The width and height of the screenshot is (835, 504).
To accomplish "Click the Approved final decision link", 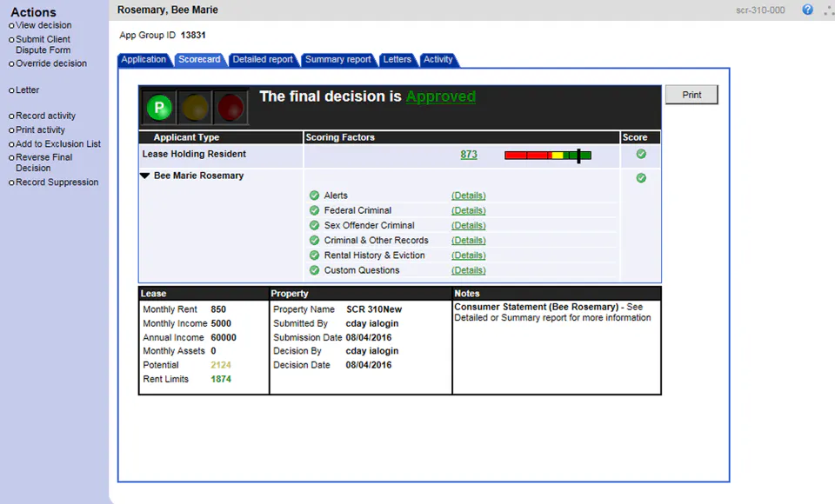I will tap(441, 96).
